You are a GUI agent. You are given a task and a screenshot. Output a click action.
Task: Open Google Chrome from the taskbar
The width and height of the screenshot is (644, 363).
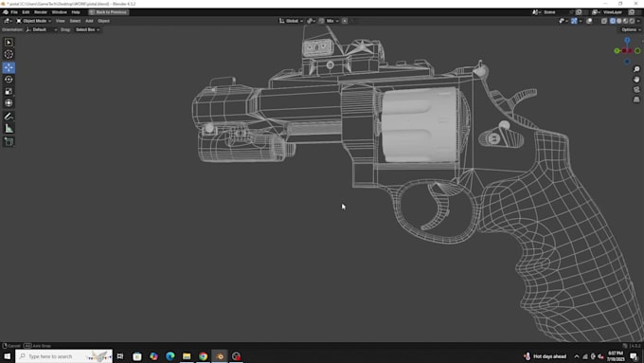[204, 356]
